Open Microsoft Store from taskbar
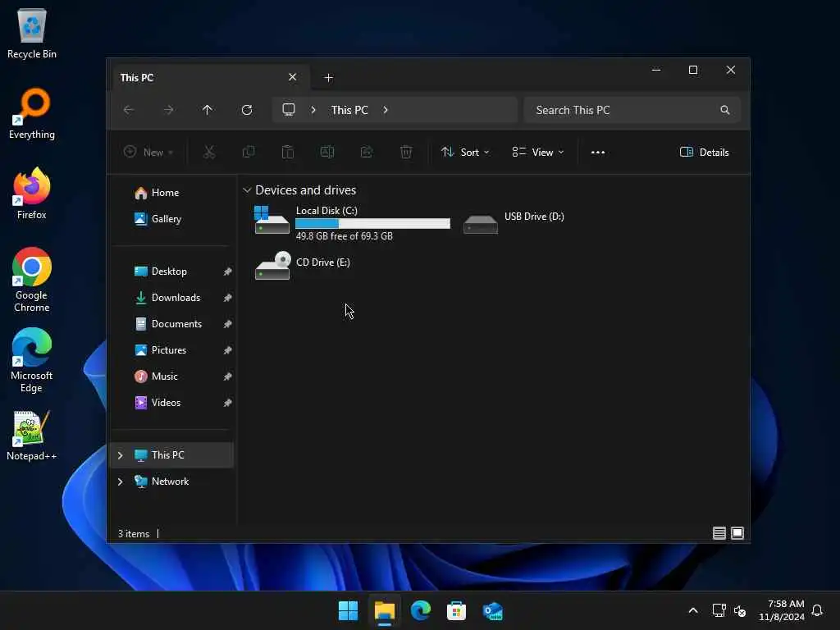This screenshot has width=840, height=630. click(456, 610)
